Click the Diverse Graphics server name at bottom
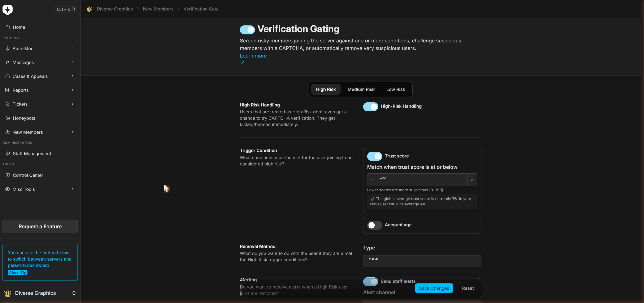This screenshot has height=303, width=644. 35,293
